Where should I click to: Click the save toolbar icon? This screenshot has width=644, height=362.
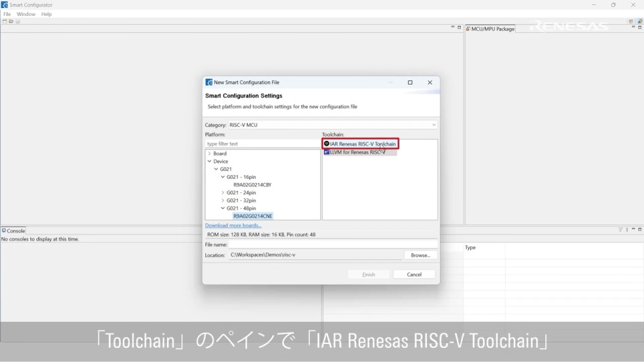pos(17,21)
